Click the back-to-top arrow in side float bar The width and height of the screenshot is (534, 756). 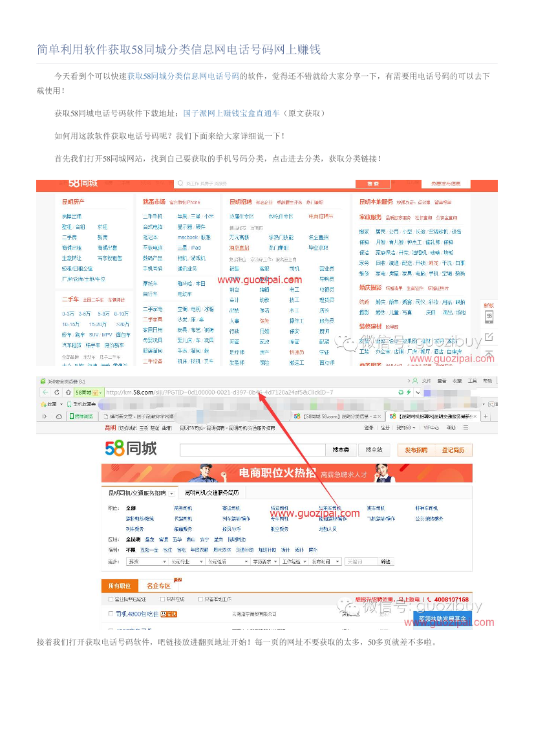coord(489,355)
